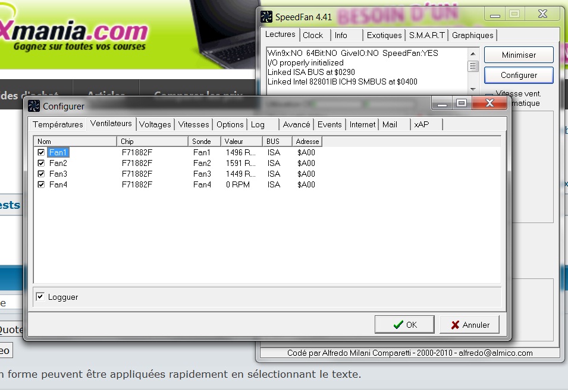Disable the Fan4 checkbox
The image size is (568, 392).
pyautogui.click(x=41, y=185)
